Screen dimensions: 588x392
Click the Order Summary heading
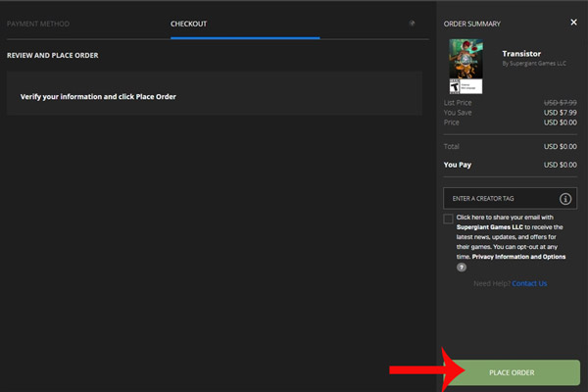[x=470, y=23]
